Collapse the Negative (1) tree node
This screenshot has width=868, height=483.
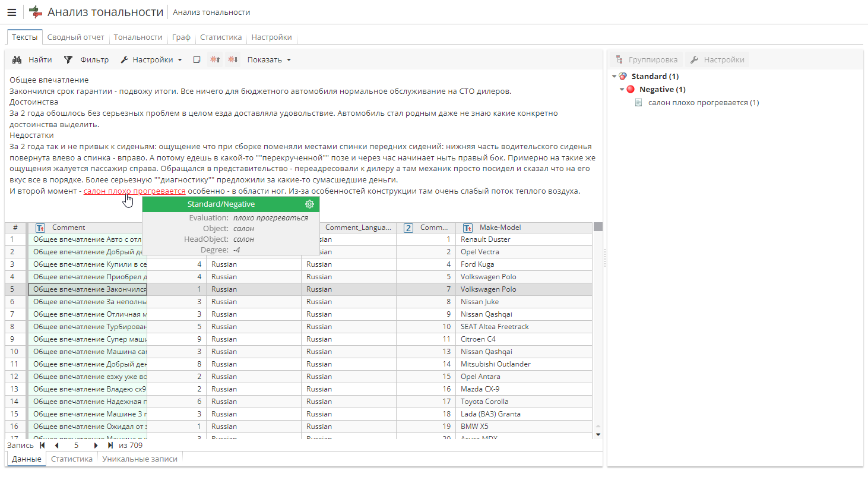622,89
